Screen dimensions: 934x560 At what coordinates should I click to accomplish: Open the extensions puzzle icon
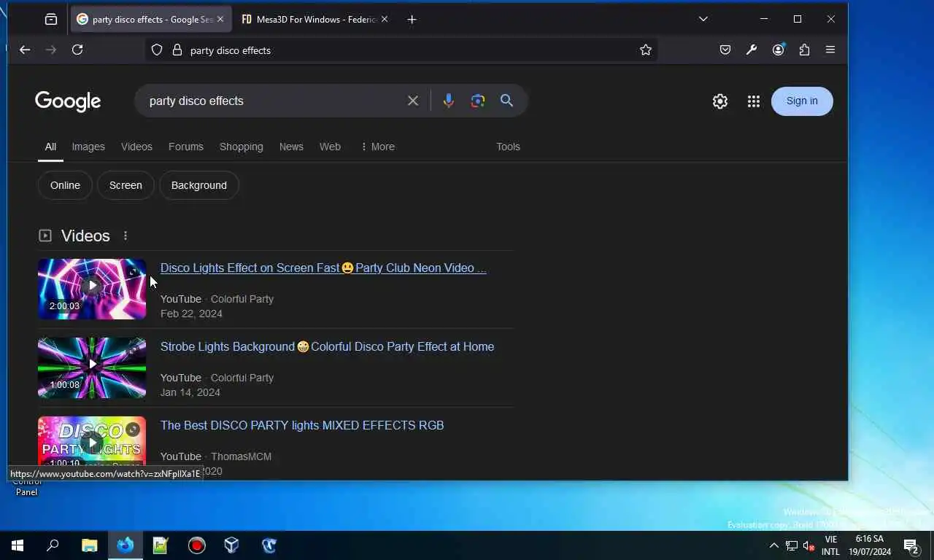(x=804, y=50)
